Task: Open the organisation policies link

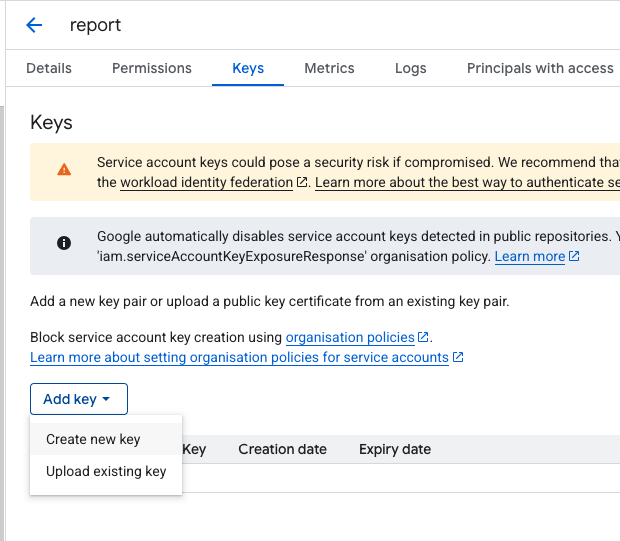Action: [350, 338]
